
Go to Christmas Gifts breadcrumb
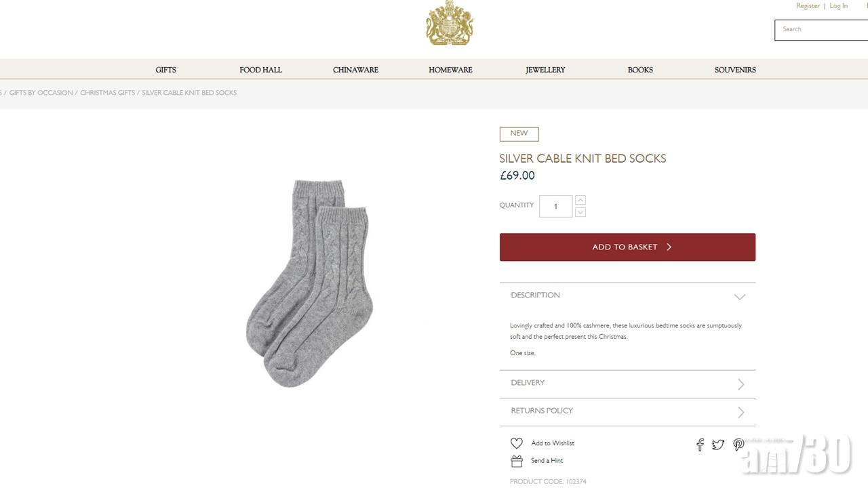[107, 93]
